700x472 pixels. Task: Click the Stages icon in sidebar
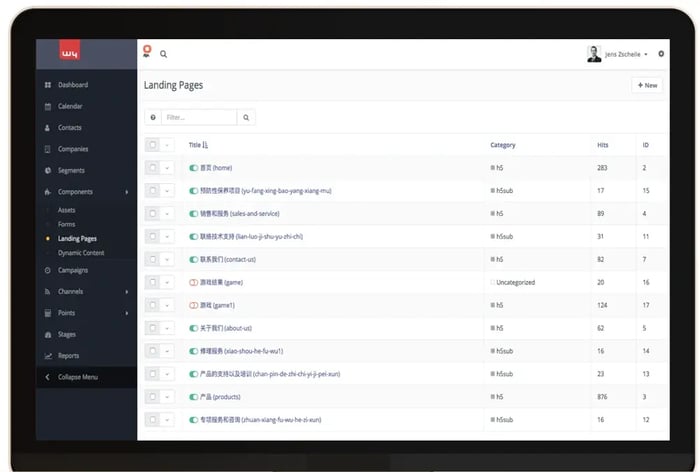click(x=48, y=334)
